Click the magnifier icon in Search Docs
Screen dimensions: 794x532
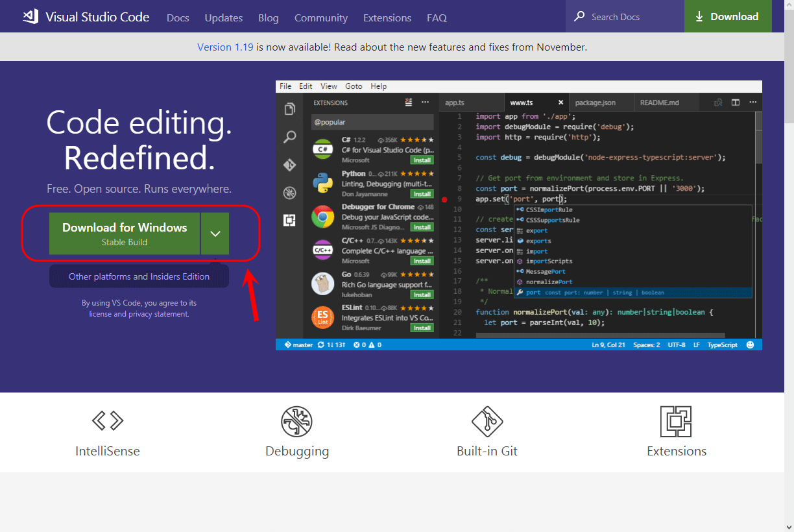coord(579,17)
